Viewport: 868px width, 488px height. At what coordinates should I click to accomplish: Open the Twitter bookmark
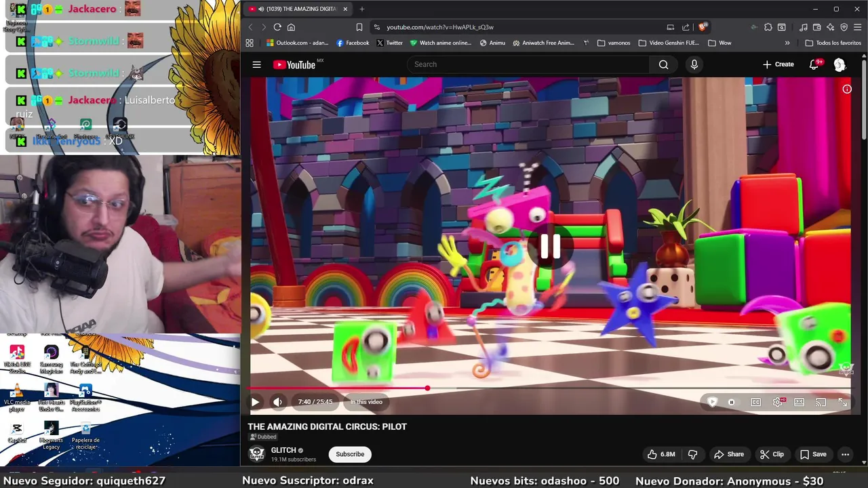(389, 43)
